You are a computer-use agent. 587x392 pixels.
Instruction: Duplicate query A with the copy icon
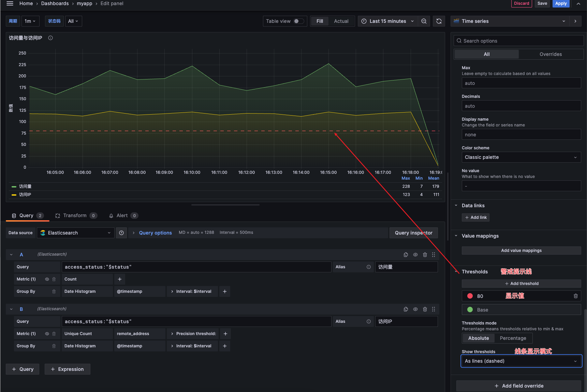pyautogui.click(x=406, y=255)
